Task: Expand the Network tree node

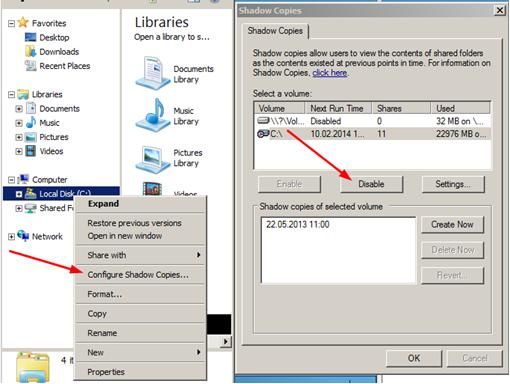Action: pyautogui.click(x=11, y=236)
